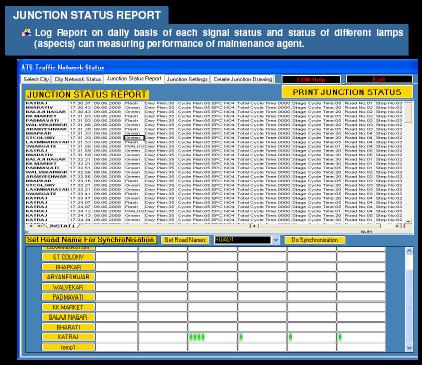422x365 pixels.
Task: Select the highlighted status cell in report grid
Action: [x=134, y=138]
